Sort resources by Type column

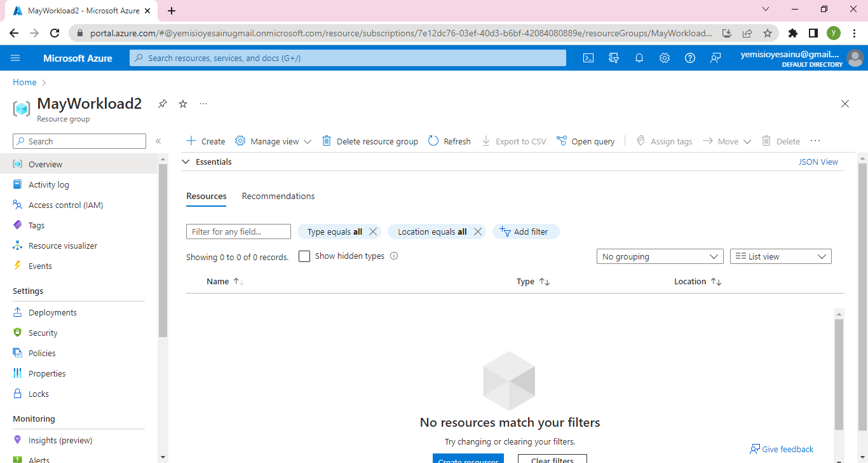pos(533,281)
